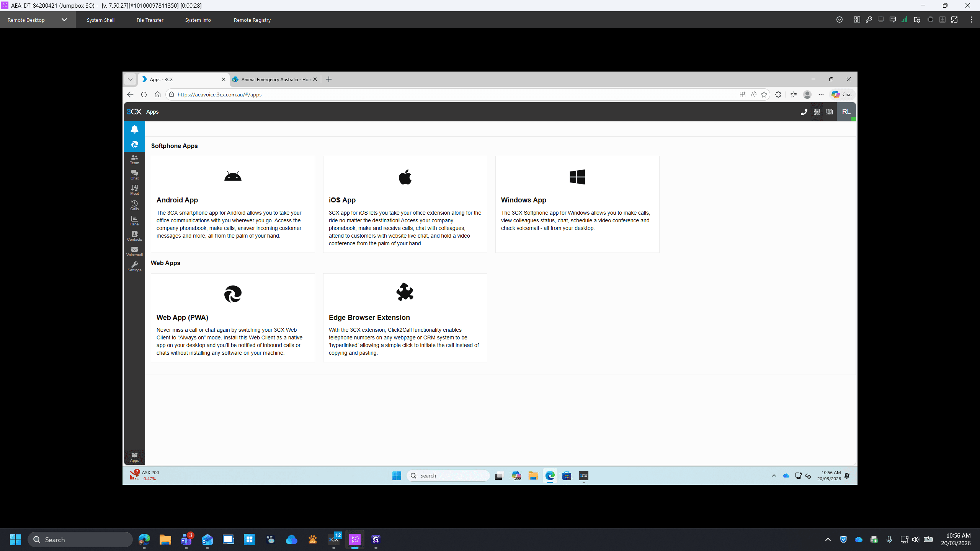
Task: Open the Chat sidebar section
Action: point(134,175)
